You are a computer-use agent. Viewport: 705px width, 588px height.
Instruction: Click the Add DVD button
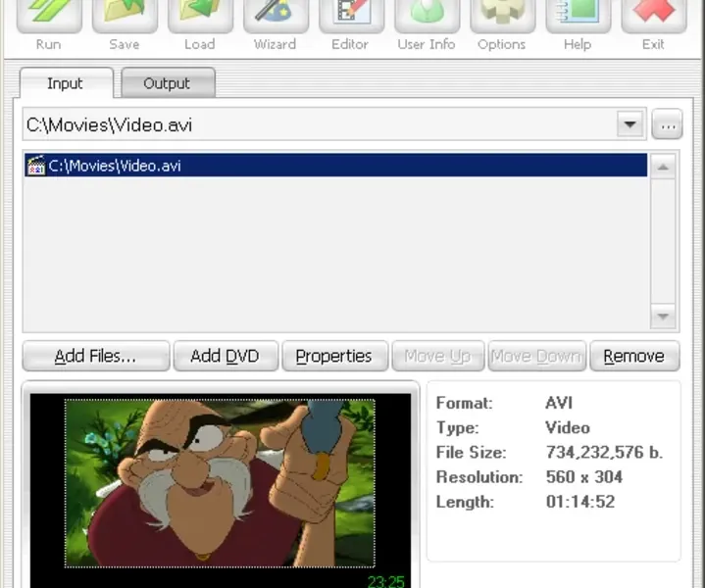pyautogui.click(x=226, y=356)
